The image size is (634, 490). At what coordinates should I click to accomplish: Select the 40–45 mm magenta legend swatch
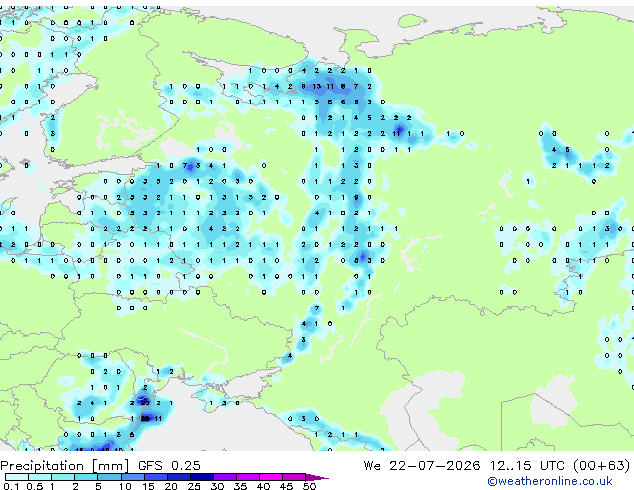pos(271,477)
